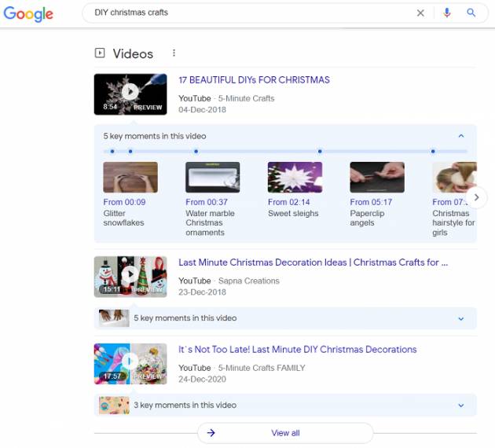Jump to the 00:37 timeline dot
The image size is (495, 448).
point(130,151)
